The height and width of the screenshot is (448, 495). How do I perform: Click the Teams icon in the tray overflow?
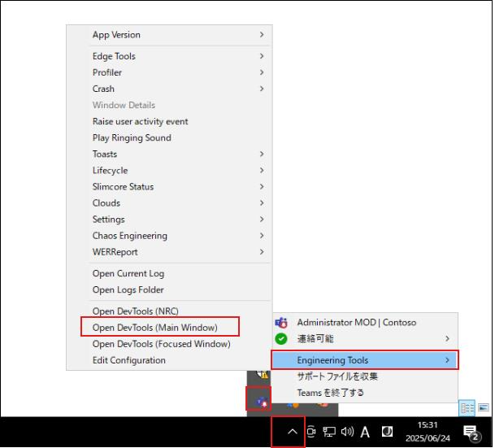pyautogui.click(x=262, y=402)
